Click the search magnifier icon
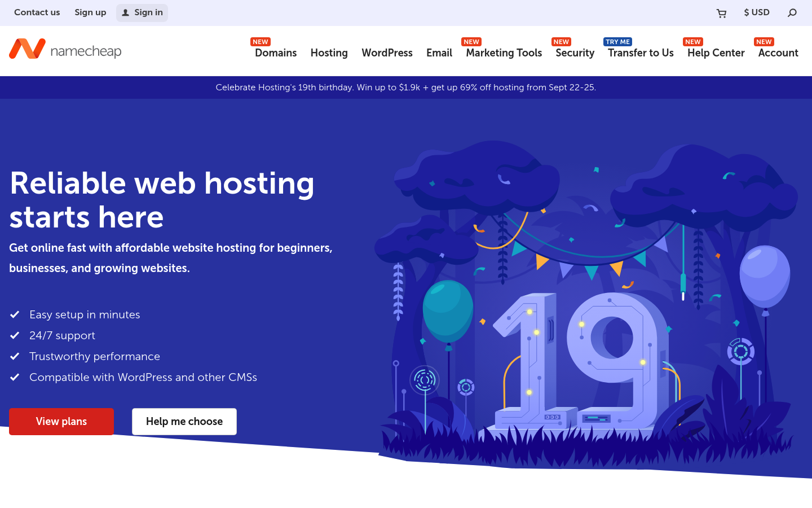812x508 pixels. coord(792,12)
